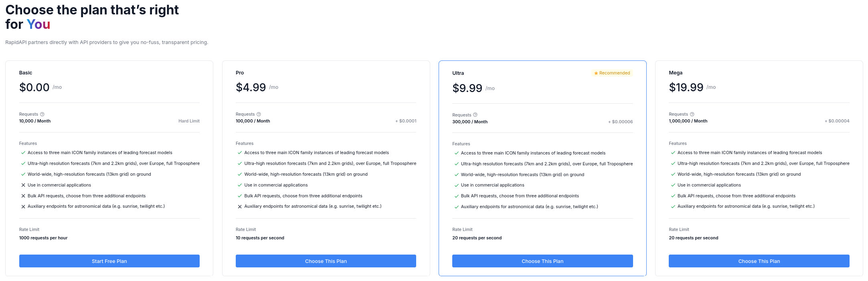The height and width of the screenshot is (281, 868).
Task: Click the checkmark beside commercial applications in Mega
Action: click(x=672, y=185)
